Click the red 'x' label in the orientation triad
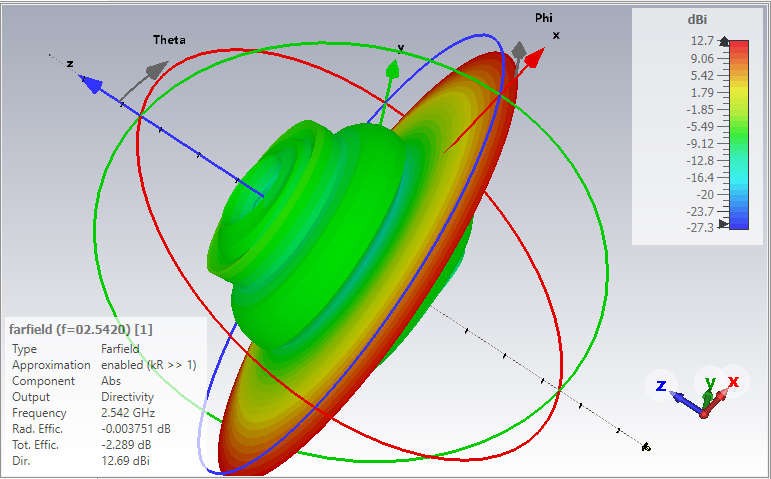The height and width of the screenshot is (479, 771). click(x=734, y=381)
